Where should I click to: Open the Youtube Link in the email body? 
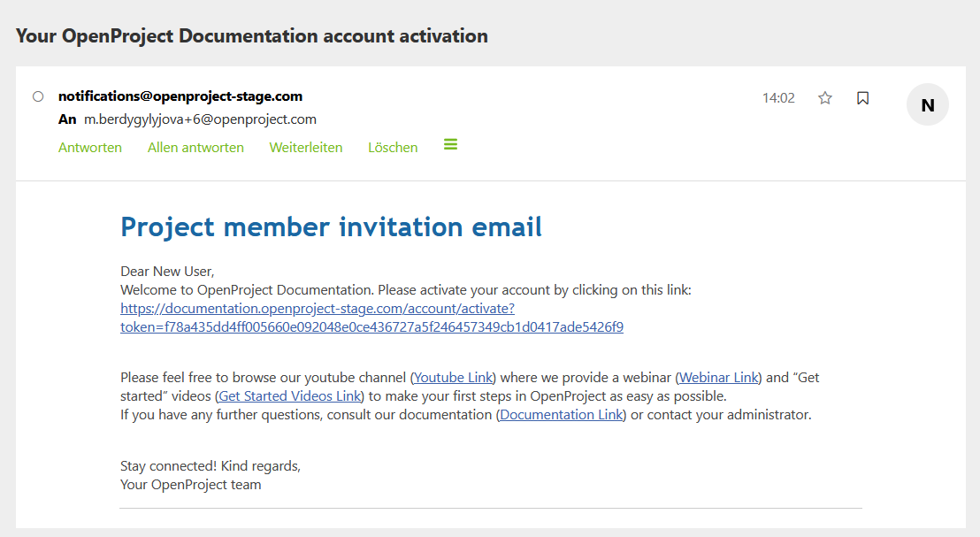pyautogui.click(x=453, y=377)
